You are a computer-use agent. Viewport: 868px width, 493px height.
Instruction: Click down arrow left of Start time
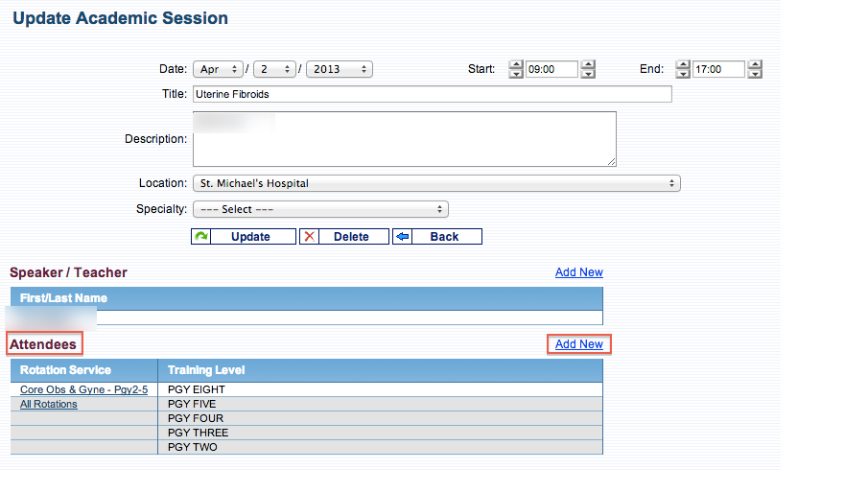(x=516, y=74)
